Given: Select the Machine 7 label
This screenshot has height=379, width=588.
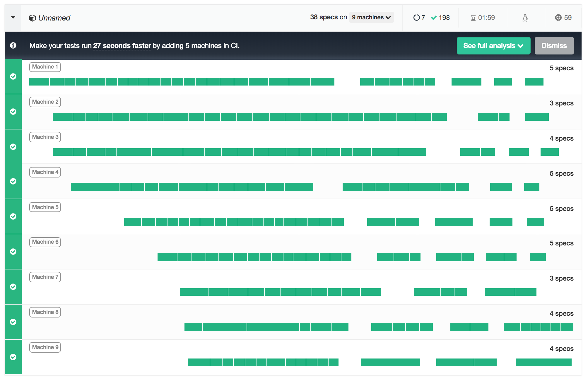Looking at the screenshot, I should (45, 277).
